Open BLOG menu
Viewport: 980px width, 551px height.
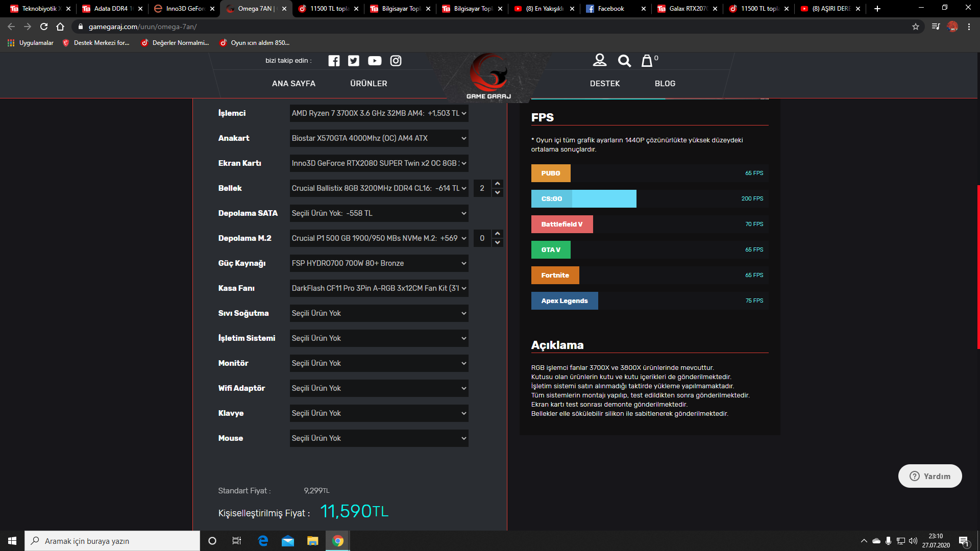coord(665,84)
